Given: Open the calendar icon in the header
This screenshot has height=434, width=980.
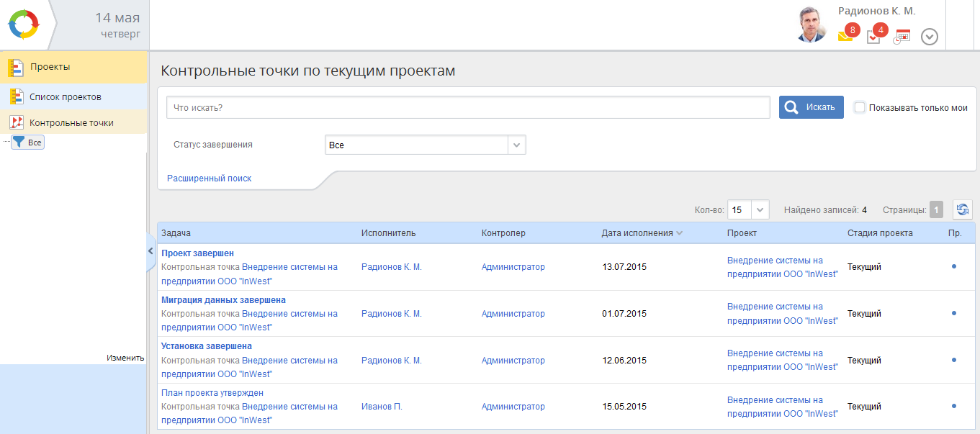Looking at the screenshot, I should (902, 37).
